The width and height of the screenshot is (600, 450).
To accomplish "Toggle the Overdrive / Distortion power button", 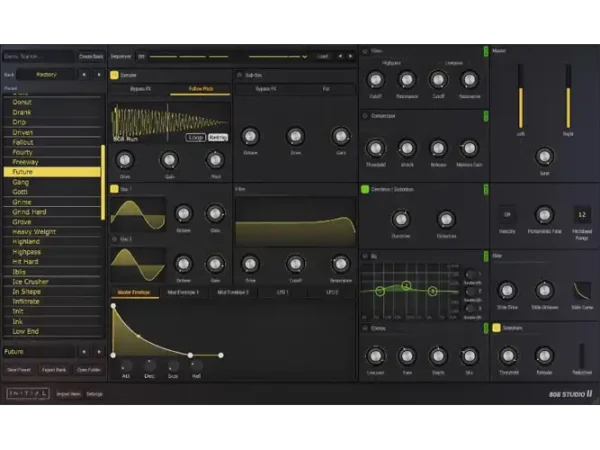I will coord(365,189).
